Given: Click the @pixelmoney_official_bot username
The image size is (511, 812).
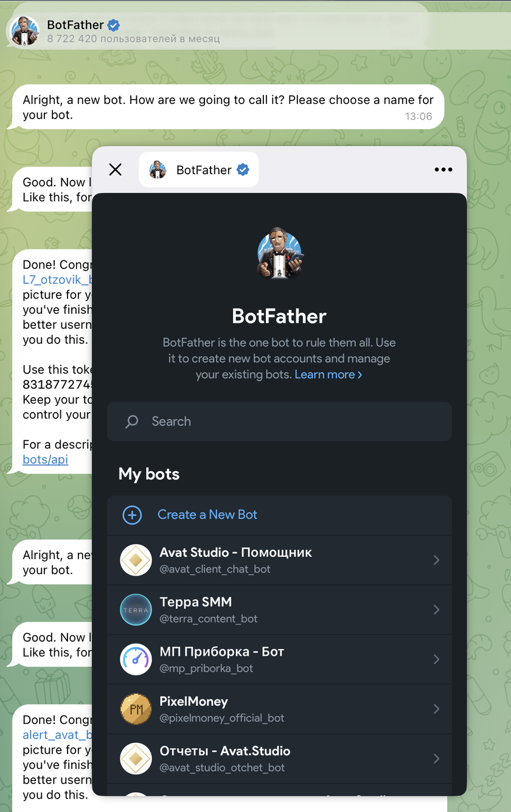Looking at the screenshot, I should click(222, 718).
